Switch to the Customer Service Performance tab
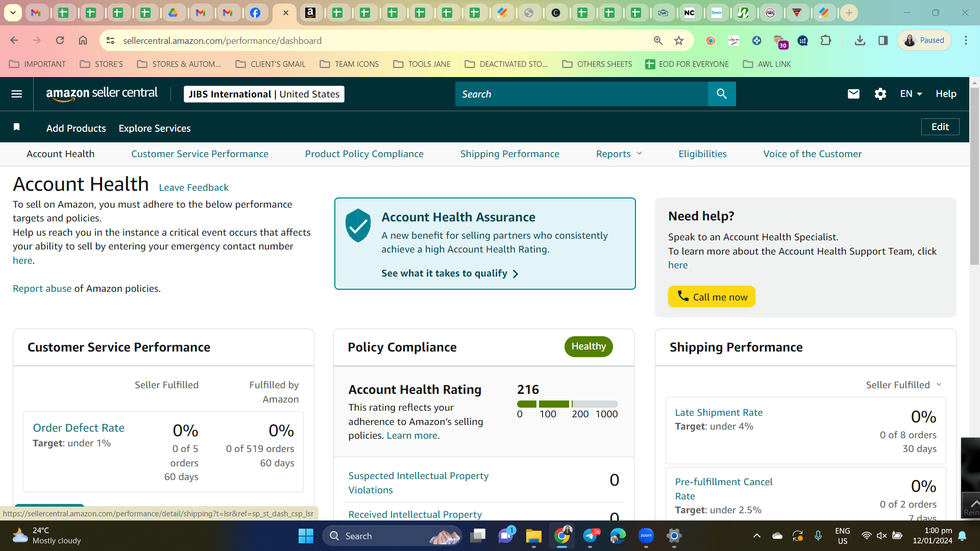 (200, 154)
